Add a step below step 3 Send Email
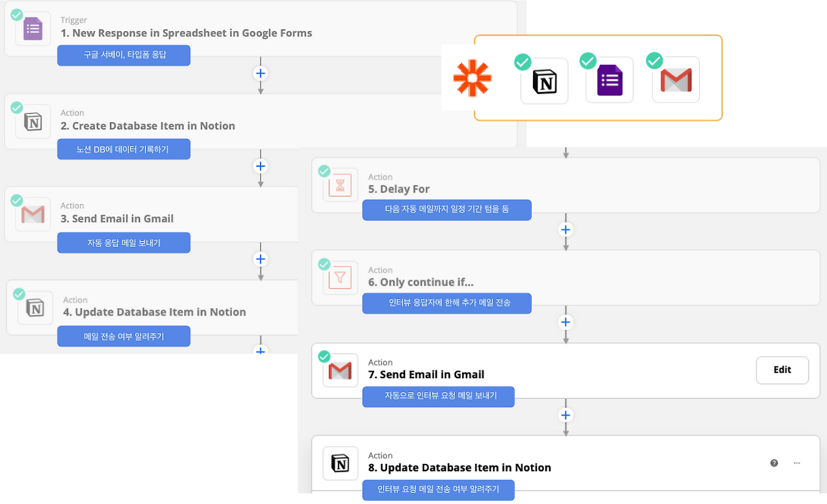The width and height of the screenshot is (827, 504). pos(260,259)
